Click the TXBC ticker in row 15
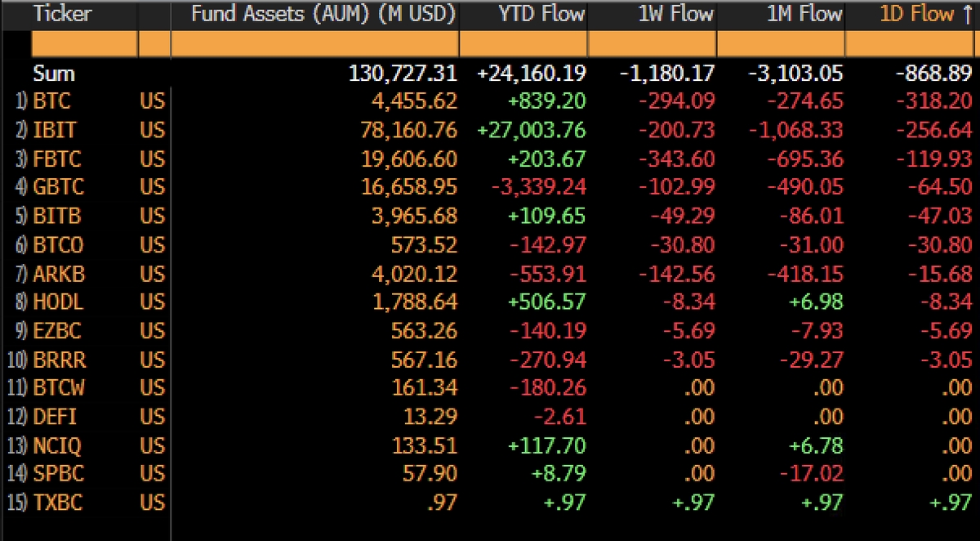 (57, 502)
